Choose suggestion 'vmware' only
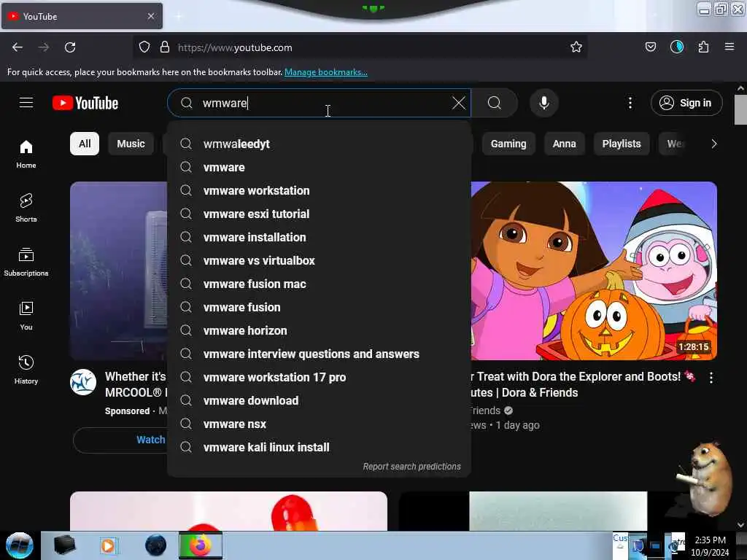 tap(320, 167)
